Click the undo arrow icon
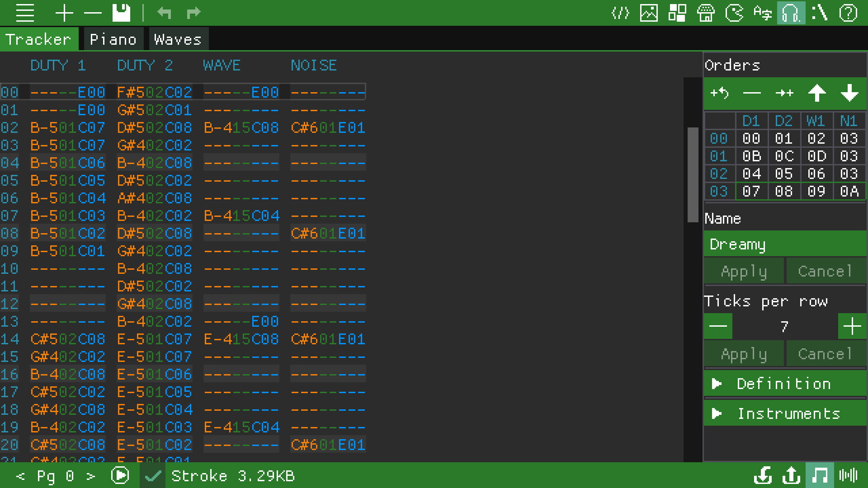868x488 pixels. [165, 13]
